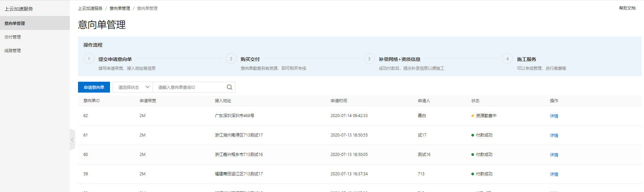Click the 付款成功 status in row 61

482,135
